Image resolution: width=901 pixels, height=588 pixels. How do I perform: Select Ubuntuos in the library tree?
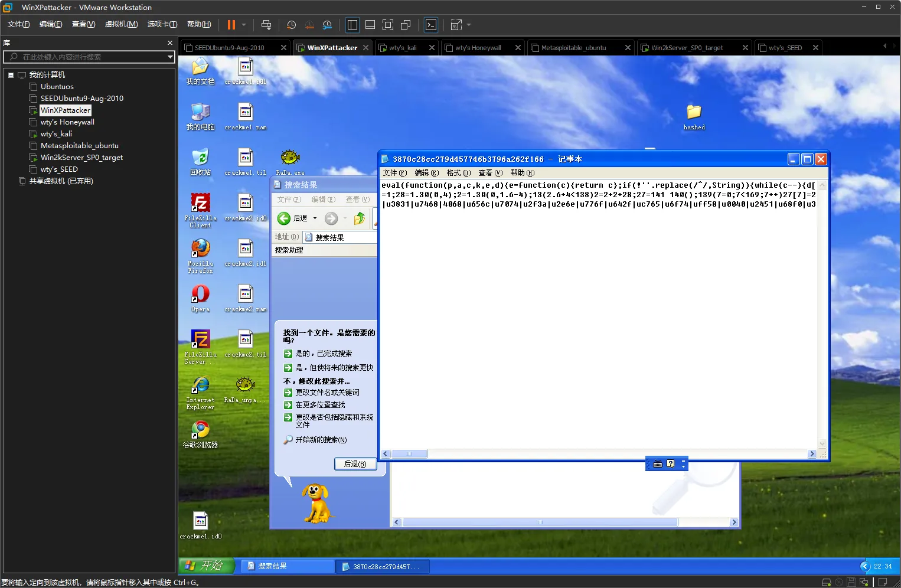pos(57,87)
